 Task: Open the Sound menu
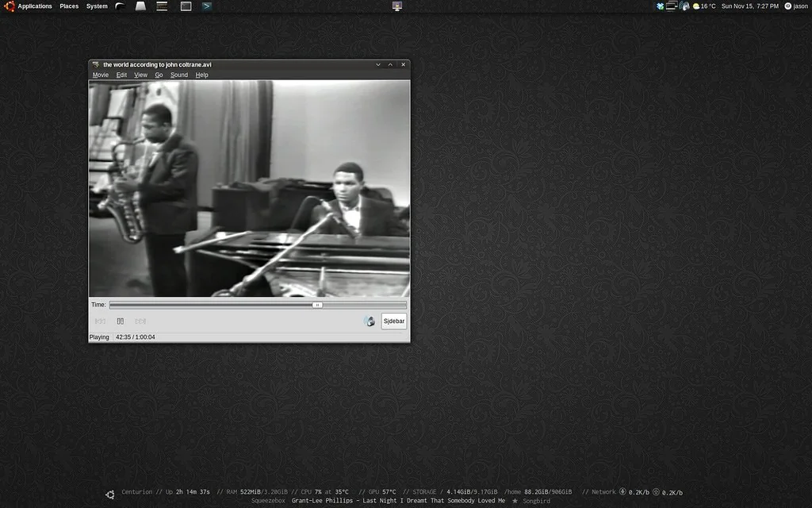pyautogui.click(x=179, y=75)
